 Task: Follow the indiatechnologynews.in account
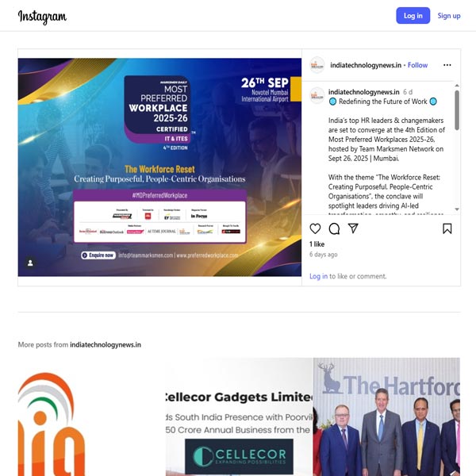pos(417,65)
